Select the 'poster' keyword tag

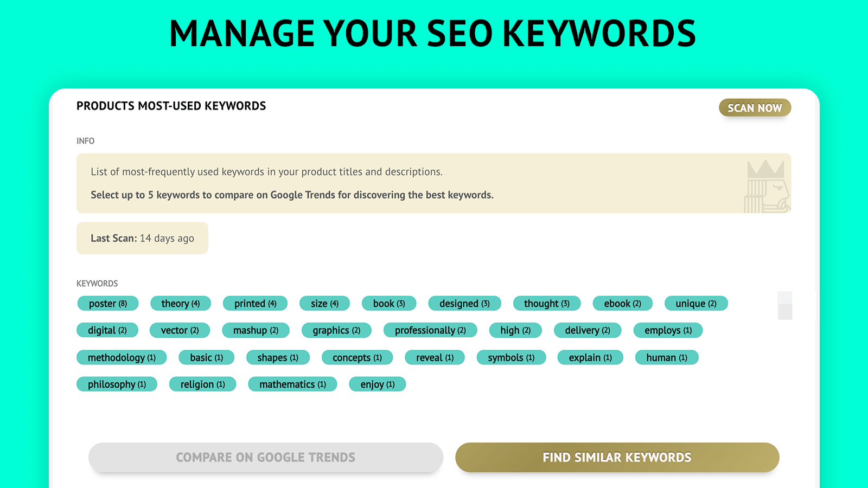tap(107, 304)
